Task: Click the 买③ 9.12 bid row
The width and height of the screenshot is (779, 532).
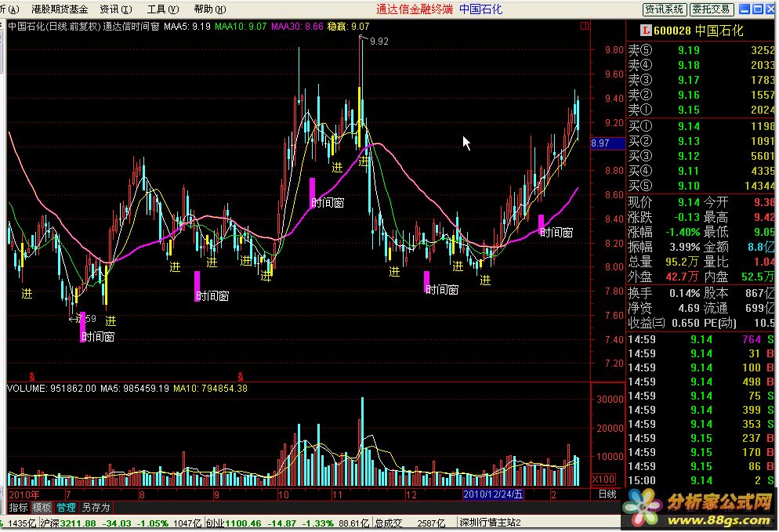Action: pos(701,156)
